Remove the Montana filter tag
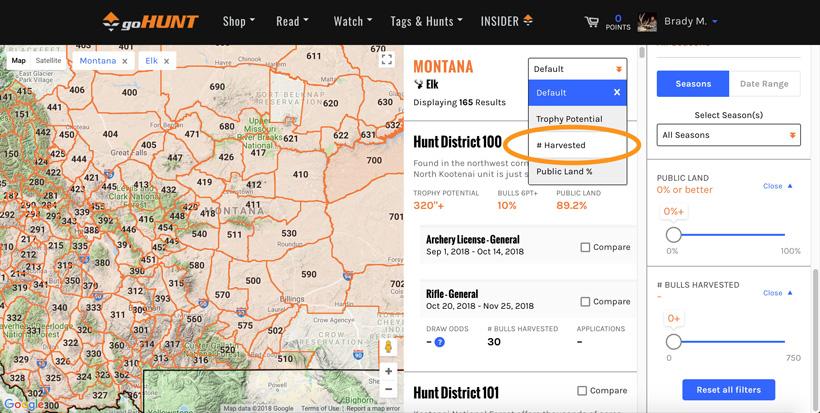This screenshot has width=820, height=413. click(x=124, y=61)
